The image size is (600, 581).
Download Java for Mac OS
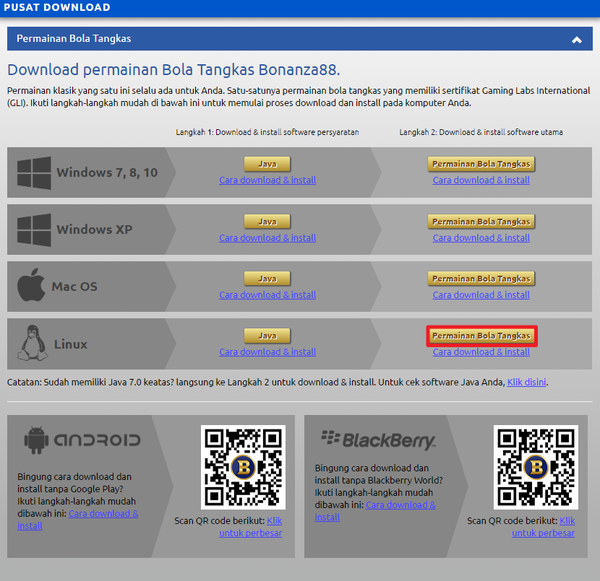[x=267, y=278]
